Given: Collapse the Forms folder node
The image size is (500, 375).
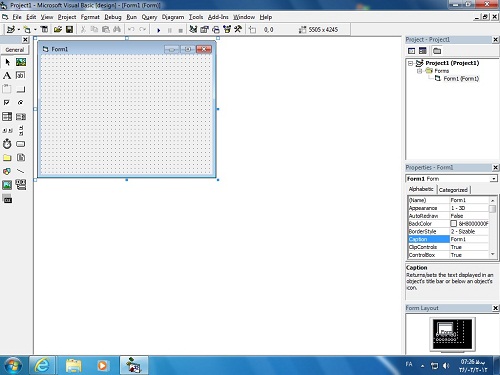Looking at the screenshot, I should [420, 71].
